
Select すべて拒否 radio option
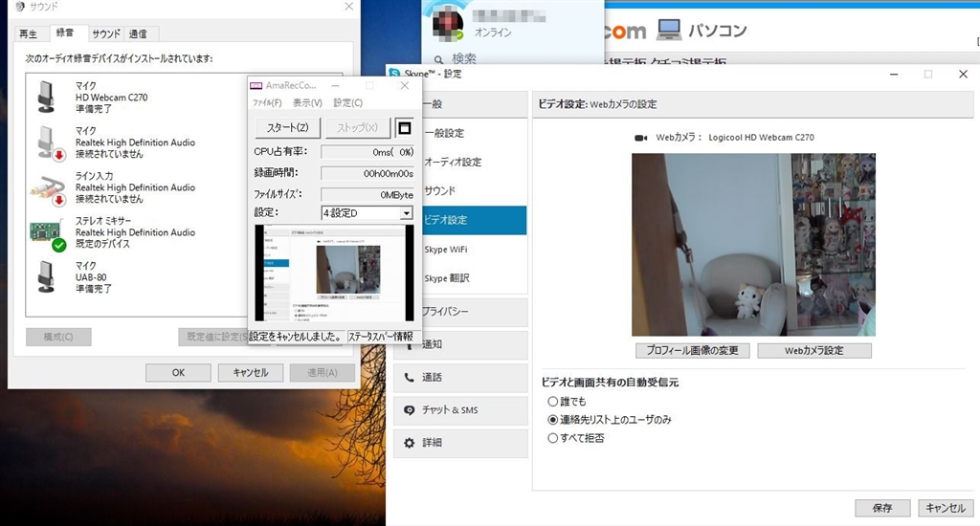click(552, 439)
